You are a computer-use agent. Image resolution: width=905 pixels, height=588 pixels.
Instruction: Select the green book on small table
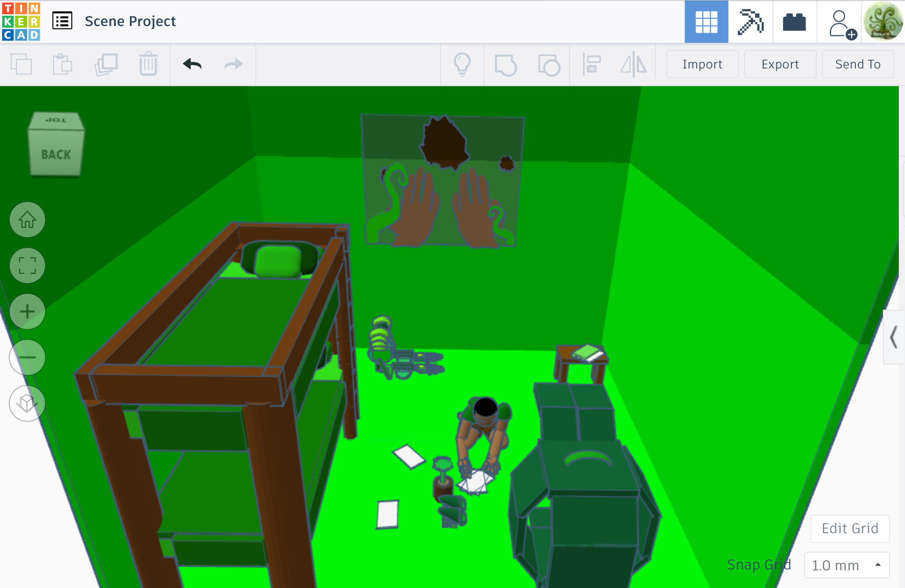[x=588, y=353]
